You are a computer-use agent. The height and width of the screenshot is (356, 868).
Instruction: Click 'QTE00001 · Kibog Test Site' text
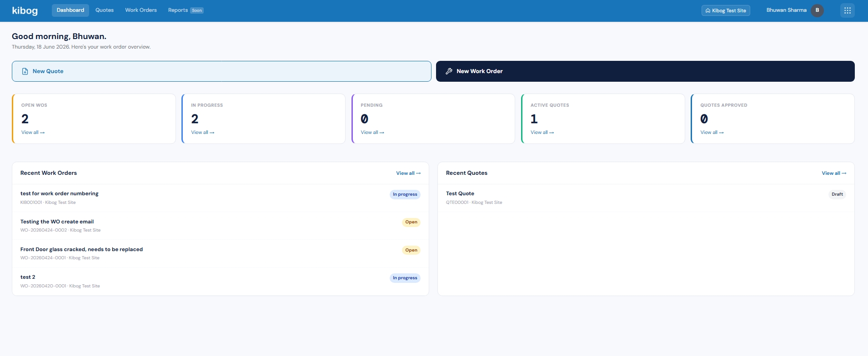coord(474,203)
